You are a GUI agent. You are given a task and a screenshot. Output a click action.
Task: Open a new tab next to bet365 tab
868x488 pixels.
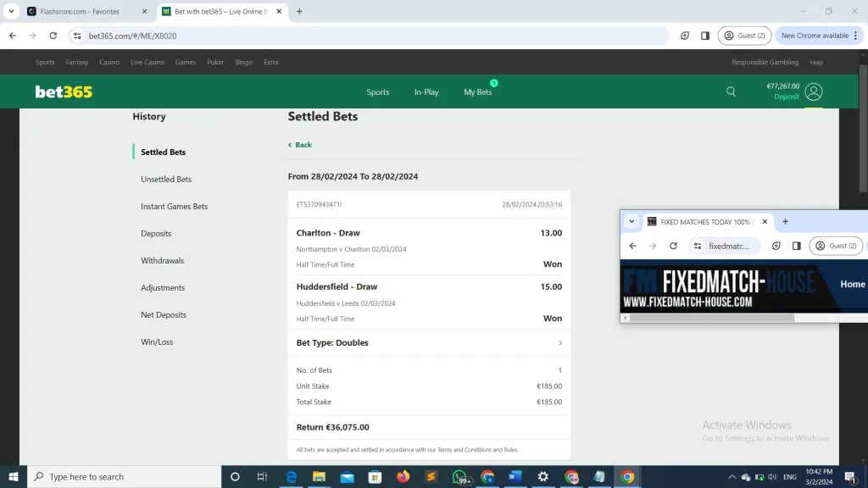(299, 12)
